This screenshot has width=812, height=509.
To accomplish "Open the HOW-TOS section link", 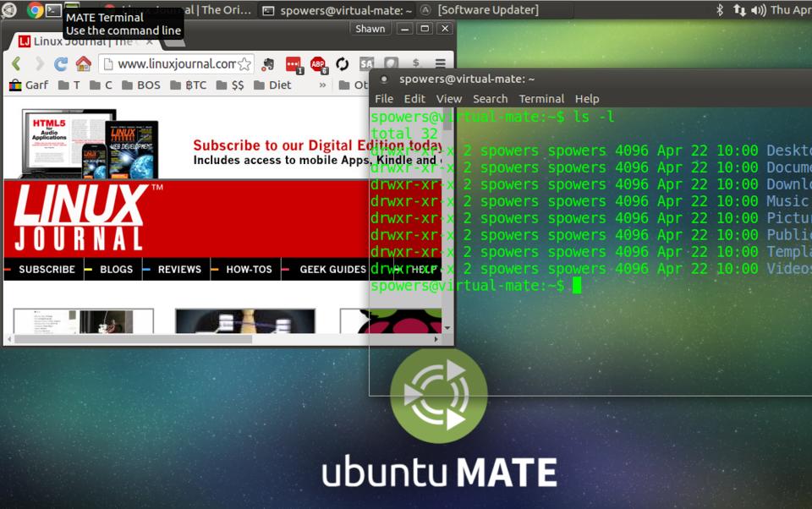I will [249, 269].
